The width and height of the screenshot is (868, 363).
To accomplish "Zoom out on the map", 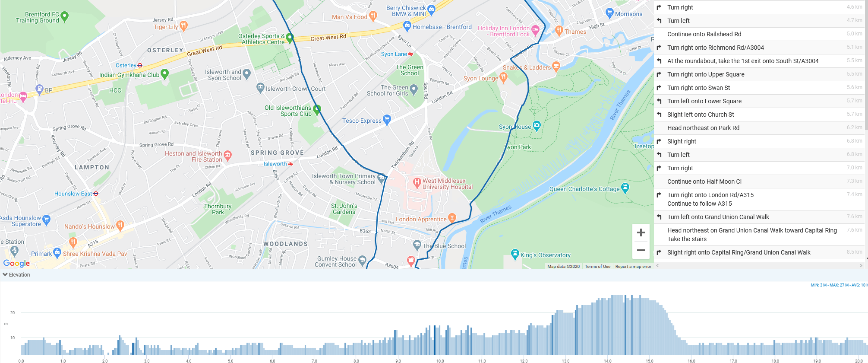I will [641, 250].
